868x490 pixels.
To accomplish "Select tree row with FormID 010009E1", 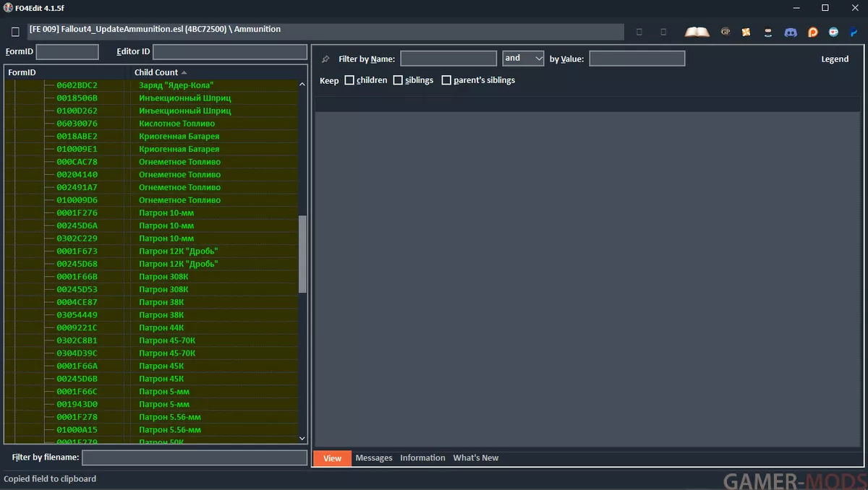I will [x=151, y=149].
